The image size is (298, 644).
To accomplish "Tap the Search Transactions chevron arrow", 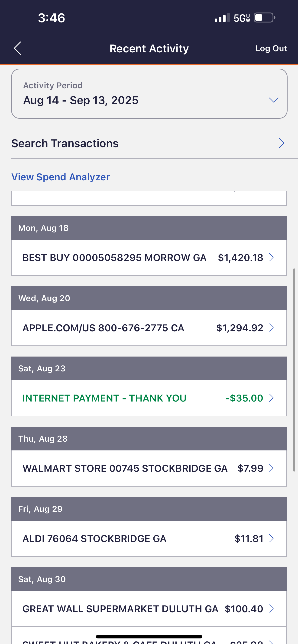I will (x=281, y=143).
